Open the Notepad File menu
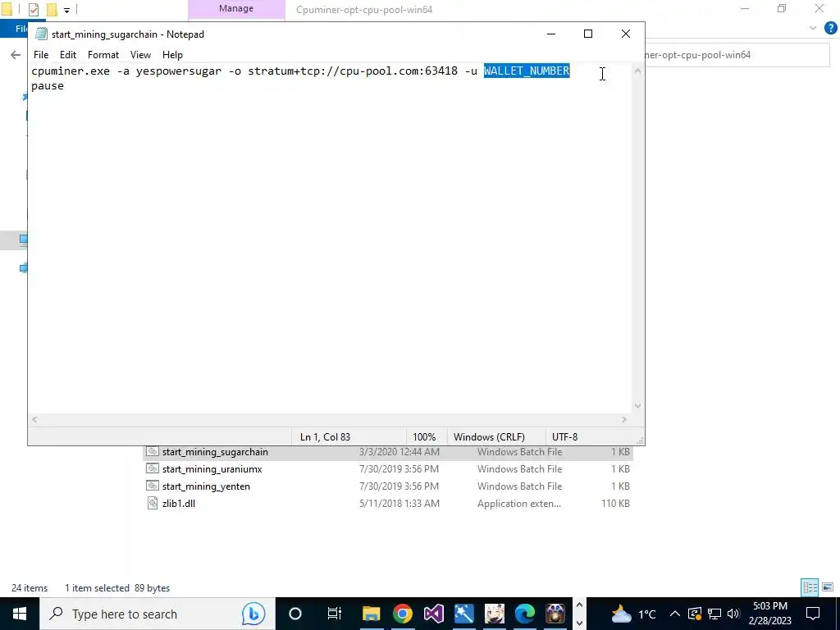The image size is (840, 630). pos(41,55)
